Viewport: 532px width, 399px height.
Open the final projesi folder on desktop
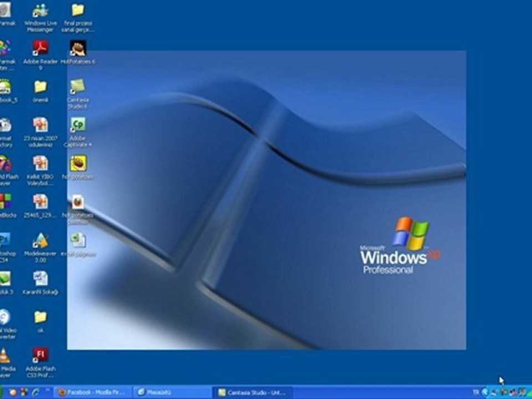pyautogui.click(x=78, y=18)
